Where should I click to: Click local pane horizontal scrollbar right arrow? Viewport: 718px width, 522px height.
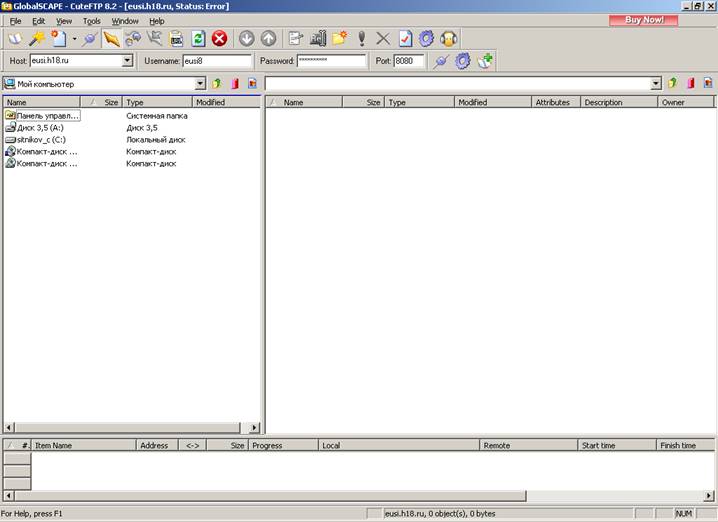coord(254,428)
